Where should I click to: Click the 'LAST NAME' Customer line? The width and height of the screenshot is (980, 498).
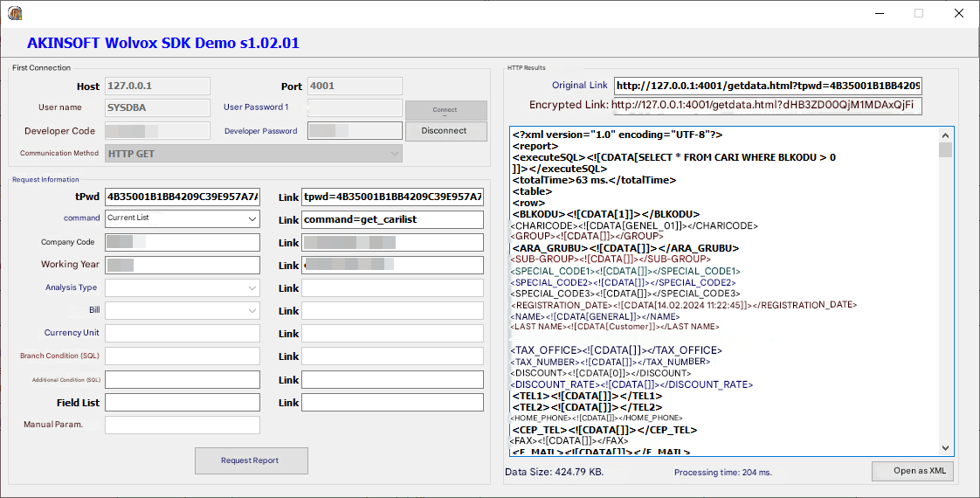pyautogui.click(x=615, y=327)
